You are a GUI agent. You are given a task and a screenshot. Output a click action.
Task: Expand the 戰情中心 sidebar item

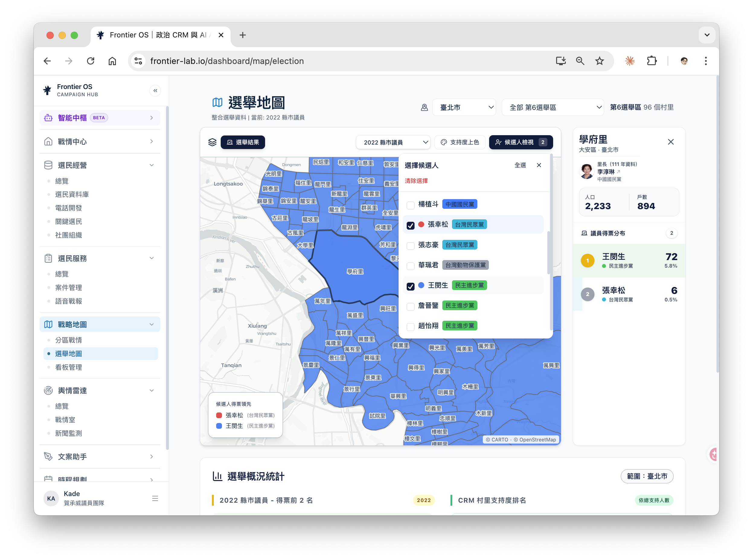[100, 141]
